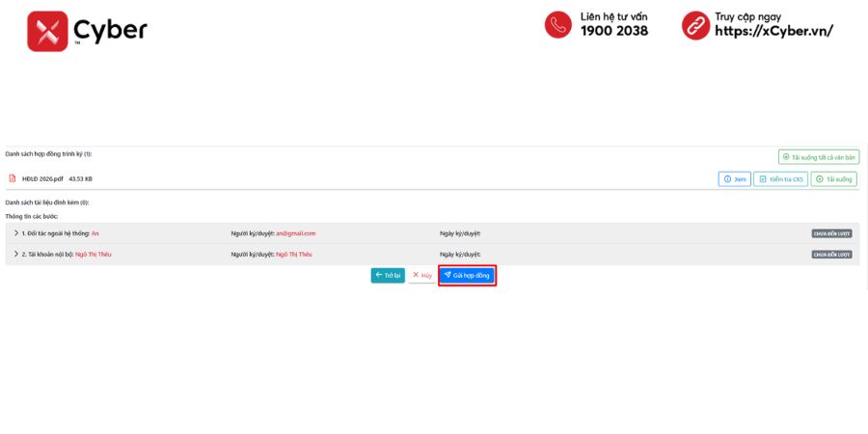Click Kiểm tra CKS signature check button
The height and width of the screenshot is (434, 868).
780,179
